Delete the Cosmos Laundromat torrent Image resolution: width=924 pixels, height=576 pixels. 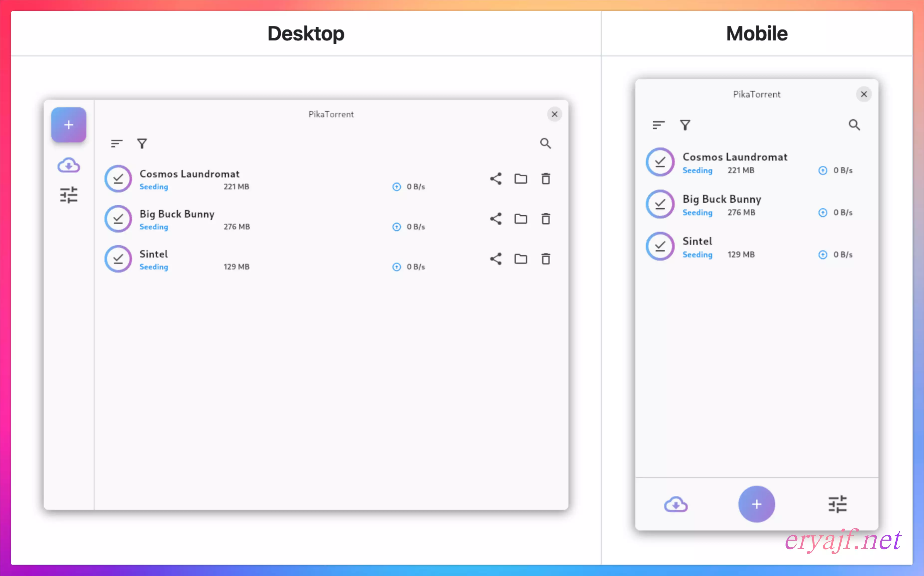[546, 179]
